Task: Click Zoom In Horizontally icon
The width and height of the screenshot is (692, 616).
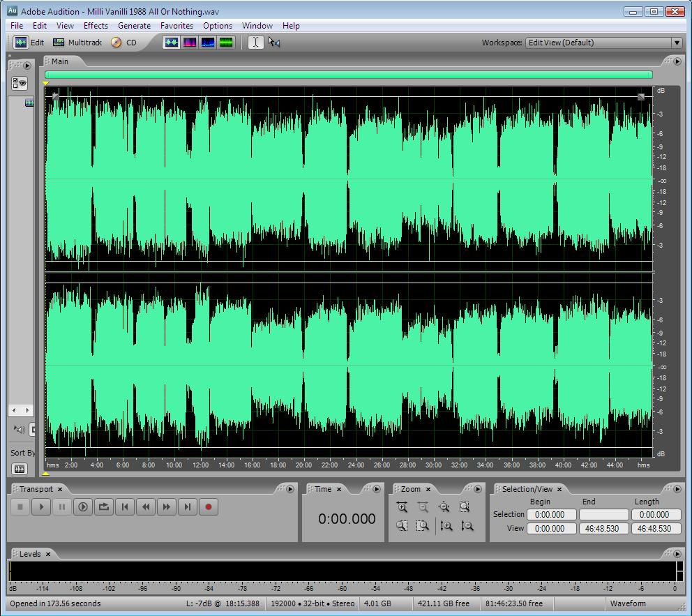Action: tap(402, 507)
